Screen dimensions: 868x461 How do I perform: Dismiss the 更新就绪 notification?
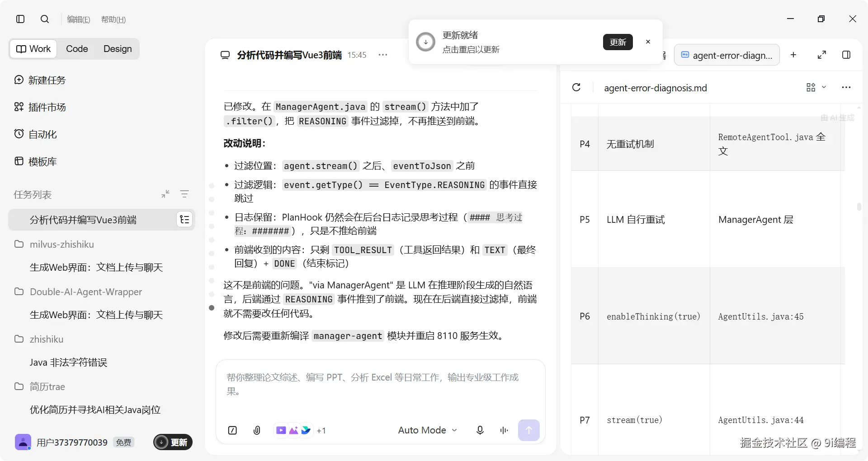pos(648,42)
